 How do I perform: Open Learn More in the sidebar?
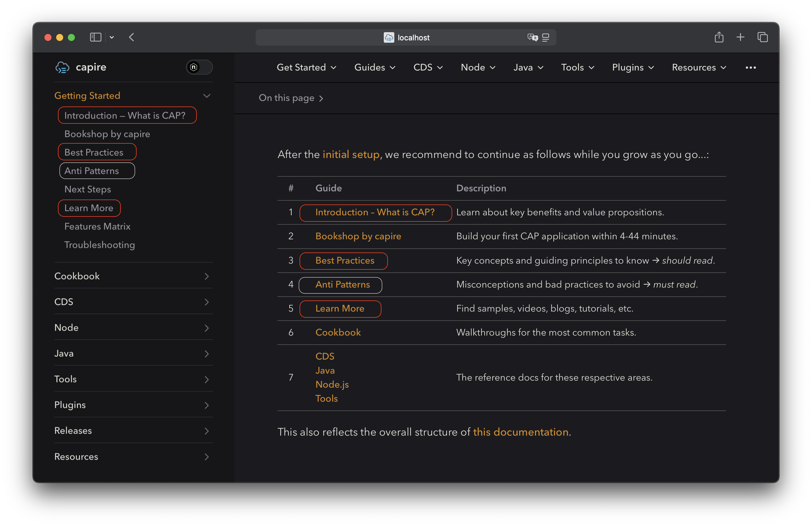89,208
